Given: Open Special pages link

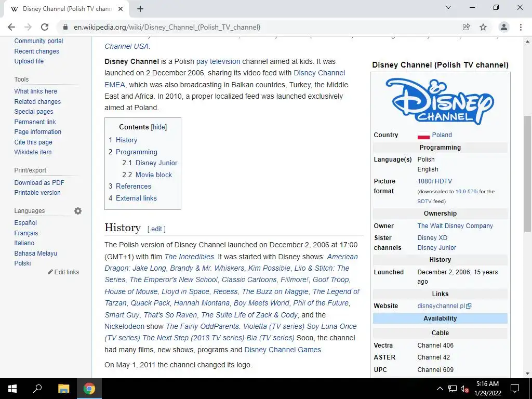Looking at the screenshot, I should pos(34,112).
